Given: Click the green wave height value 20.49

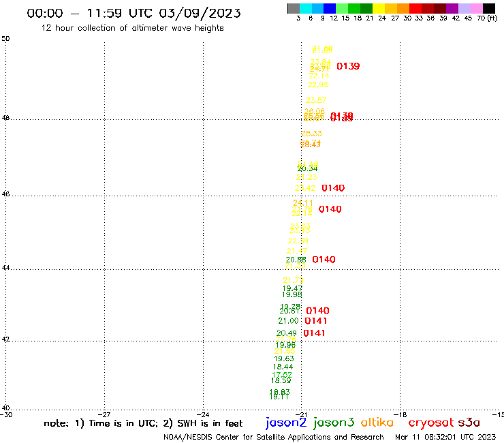Looking at the screenshot, I should (x=286, y=333).
